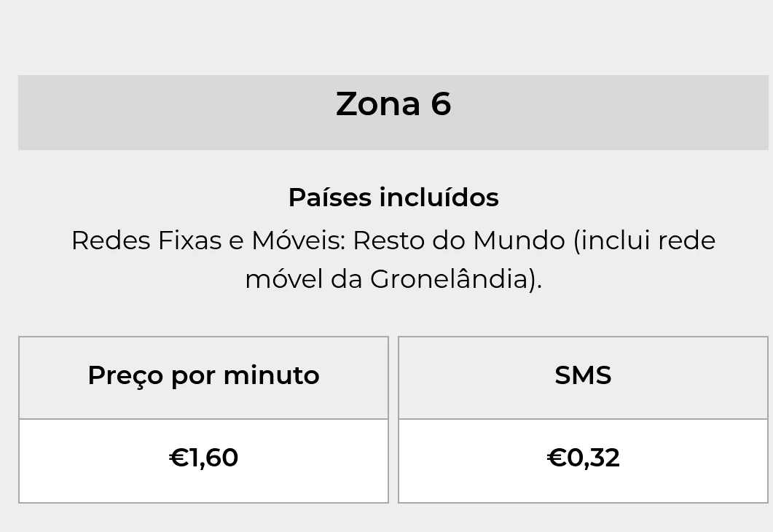The image size is (773, 532).
Task: Click the €1,60 price value
Action: click(x=203, y=458)
